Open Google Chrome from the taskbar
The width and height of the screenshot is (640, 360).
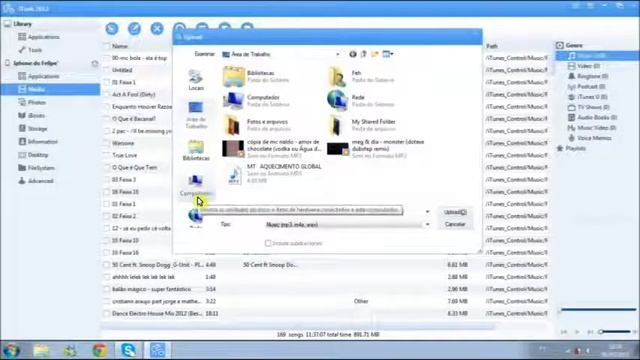pyautogui.click(x=100, y=350)
